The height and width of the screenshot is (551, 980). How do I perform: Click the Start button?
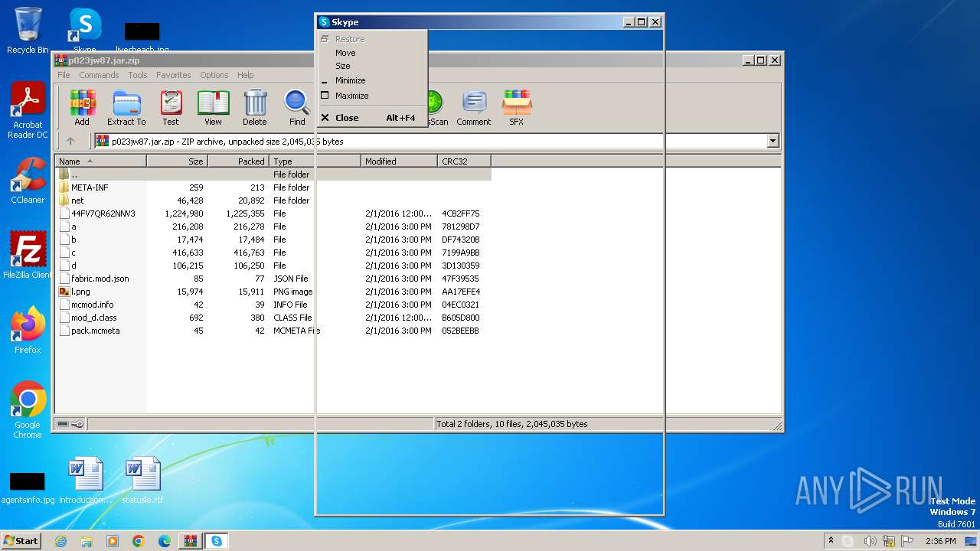click(x=21, y=541)
